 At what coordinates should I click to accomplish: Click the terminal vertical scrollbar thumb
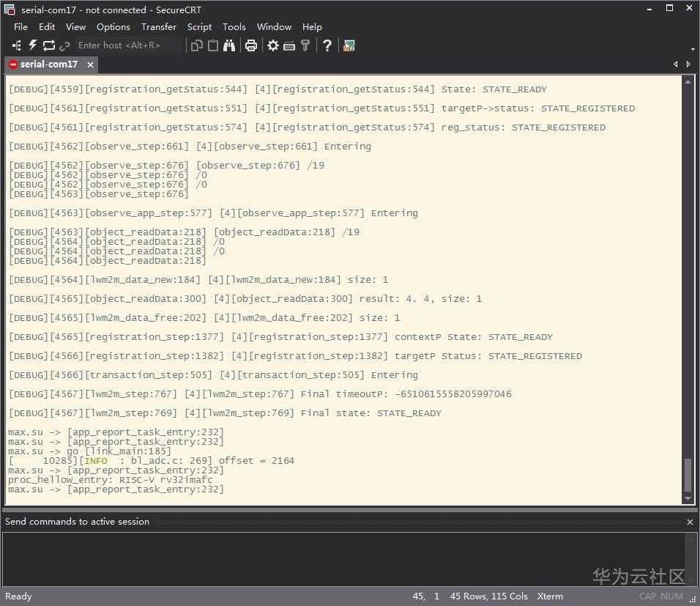pos(688,475)
